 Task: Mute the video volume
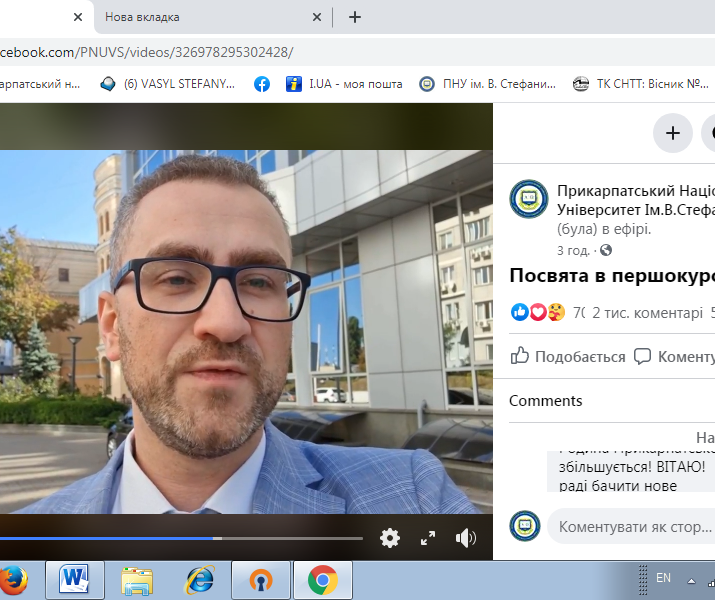[466, 538]
